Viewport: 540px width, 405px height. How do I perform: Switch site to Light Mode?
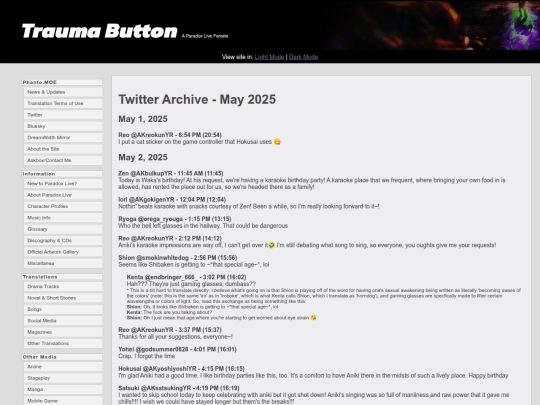point(269,57)
